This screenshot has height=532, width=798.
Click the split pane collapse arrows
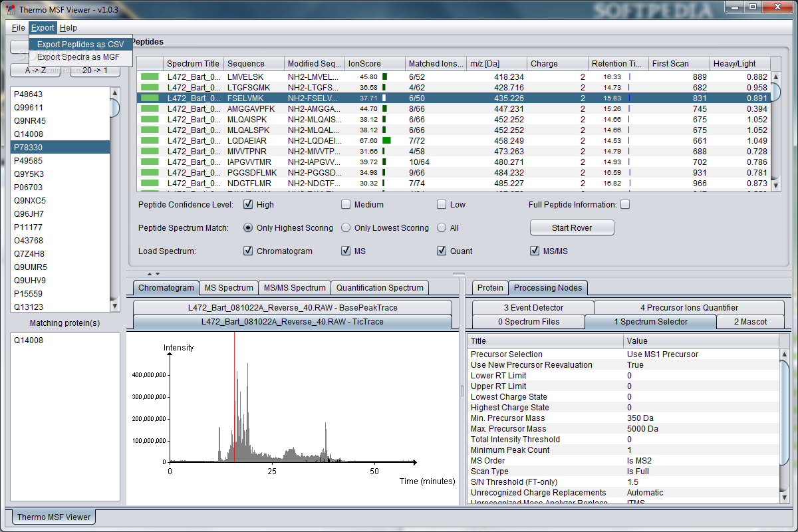[154, 274]
